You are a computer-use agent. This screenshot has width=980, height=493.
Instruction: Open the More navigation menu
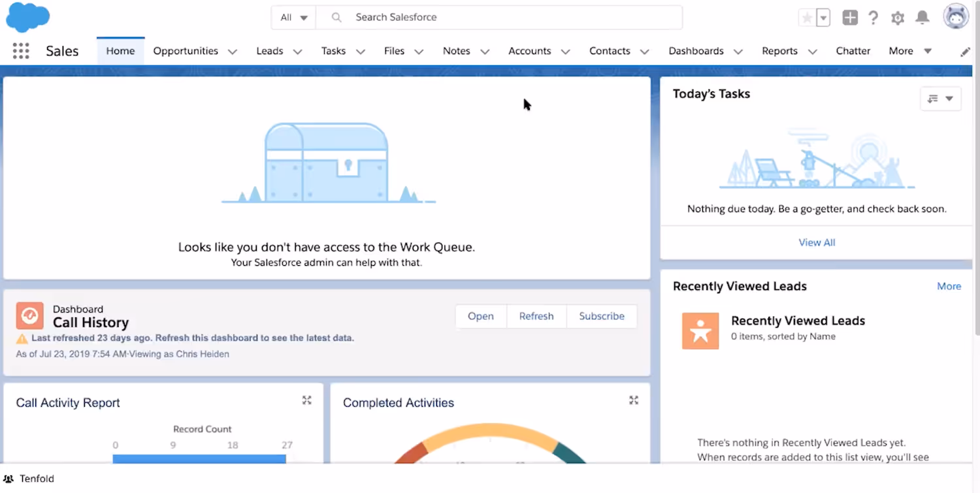click(910, 51)
